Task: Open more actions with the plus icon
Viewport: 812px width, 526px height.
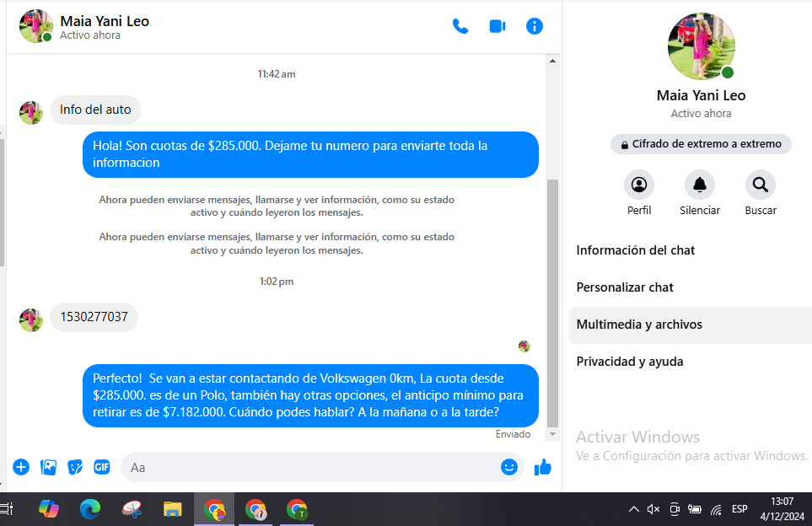Action: pos(21,468)
